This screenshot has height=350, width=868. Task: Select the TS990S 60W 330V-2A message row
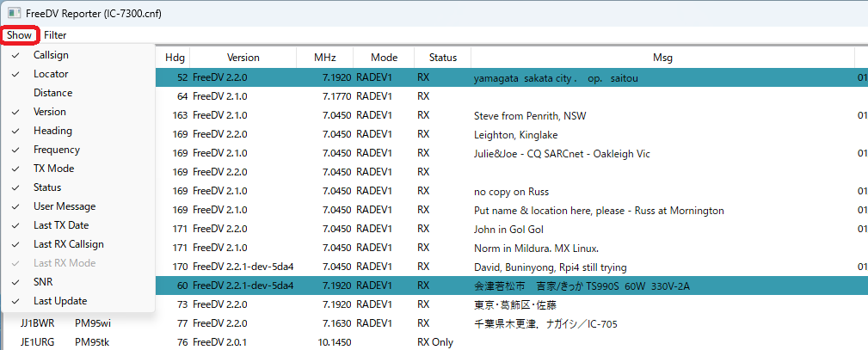click(512, 286)
